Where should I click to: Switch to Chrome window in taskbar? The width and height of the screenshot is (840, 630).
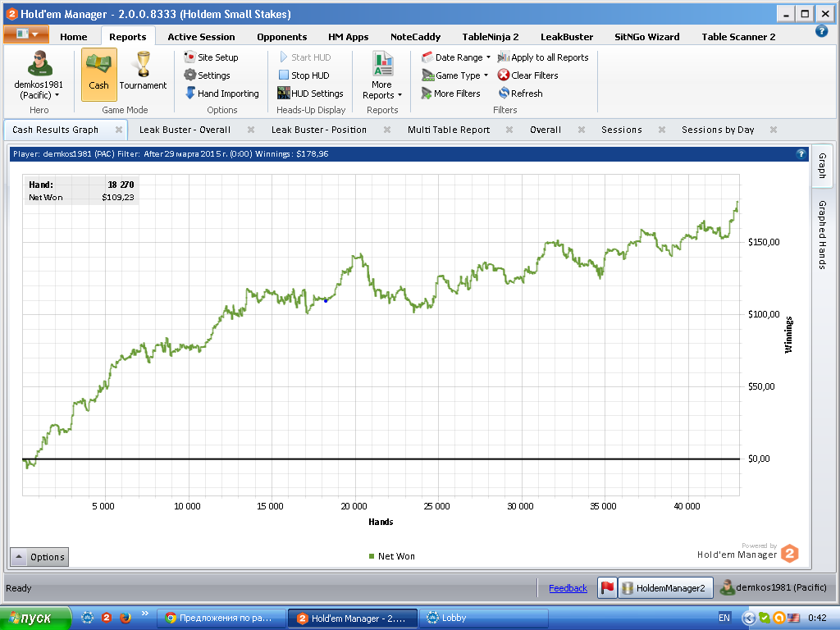click(220, 619)
